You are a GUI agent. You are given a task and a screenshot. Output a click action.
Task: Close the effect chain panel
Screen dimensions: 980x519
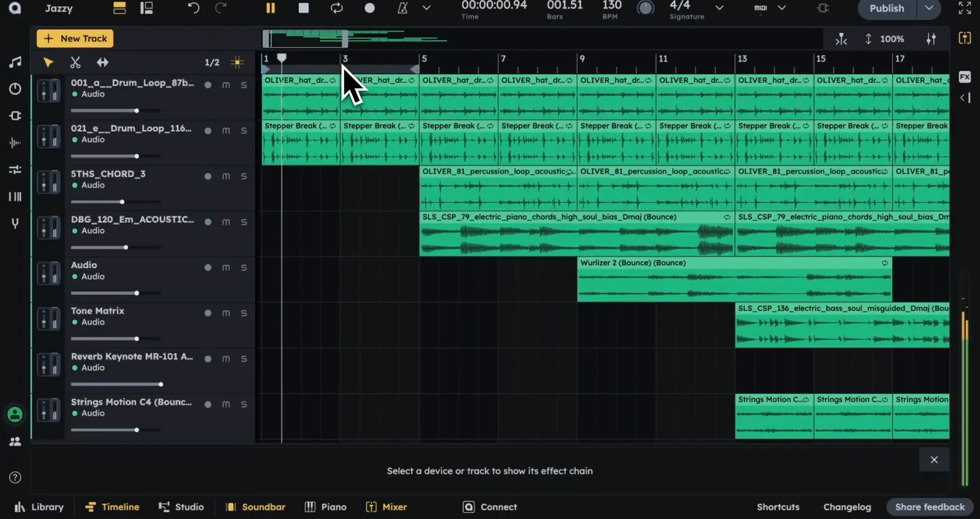pos(934,460)
